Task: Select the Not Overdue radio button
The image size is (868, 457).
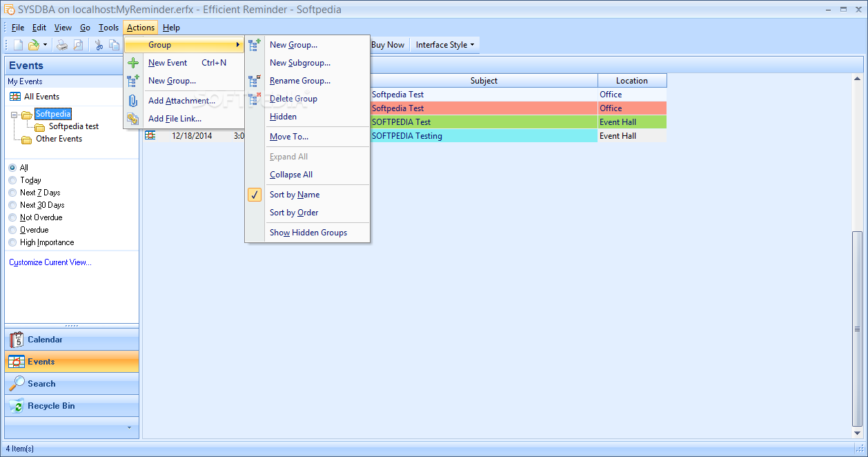Action: tap(12, 217)
